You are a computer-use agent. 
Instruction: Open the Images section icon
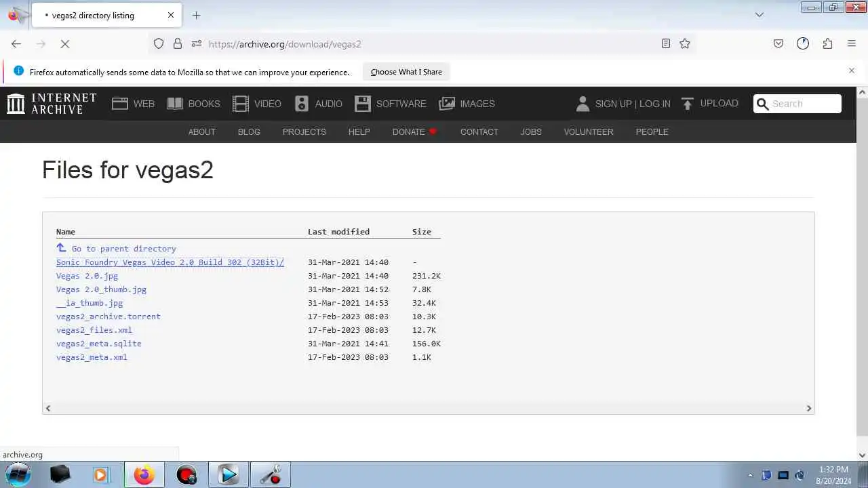(x=447, y=104)
